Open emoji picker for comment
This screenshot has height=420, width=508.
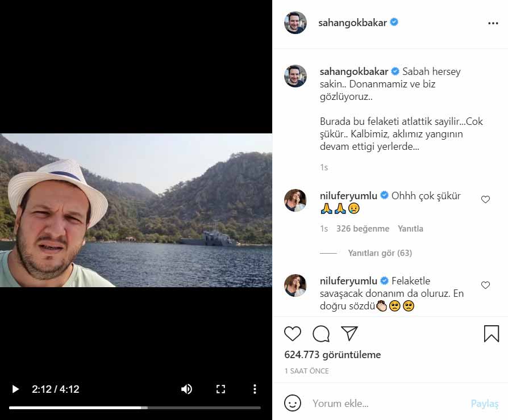292,404
